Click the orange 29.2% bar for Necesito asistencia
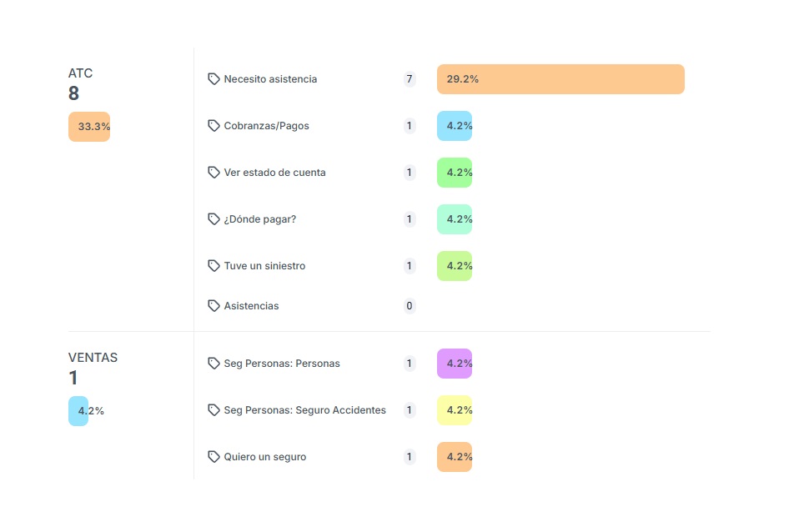 (560, 79)
